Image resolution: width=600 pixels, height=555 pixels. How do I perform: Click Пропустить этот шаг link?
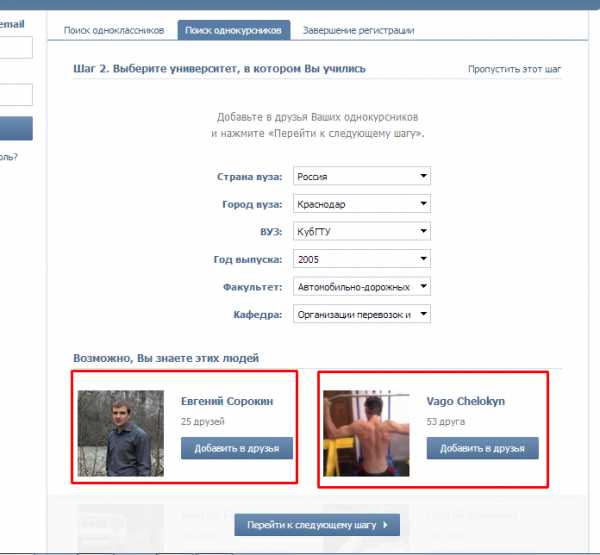[514, 69]
